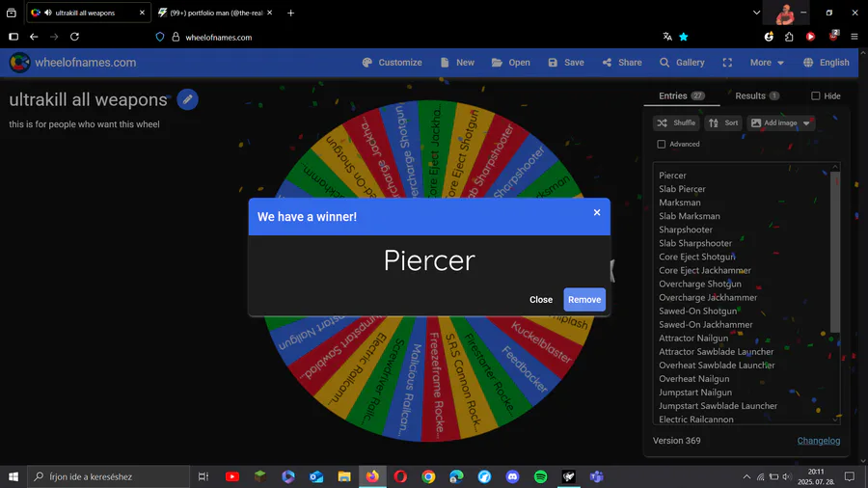Click 'Slab Piercer' in the entries list
Image resolution: width=868 pixels, height=488 pixels.
click(x=682, y=189)
